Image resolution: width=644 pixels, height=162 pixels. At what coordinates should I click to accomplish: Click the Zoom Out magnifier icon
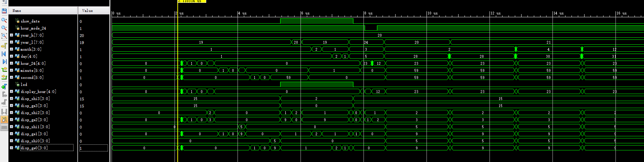point(4,28)
